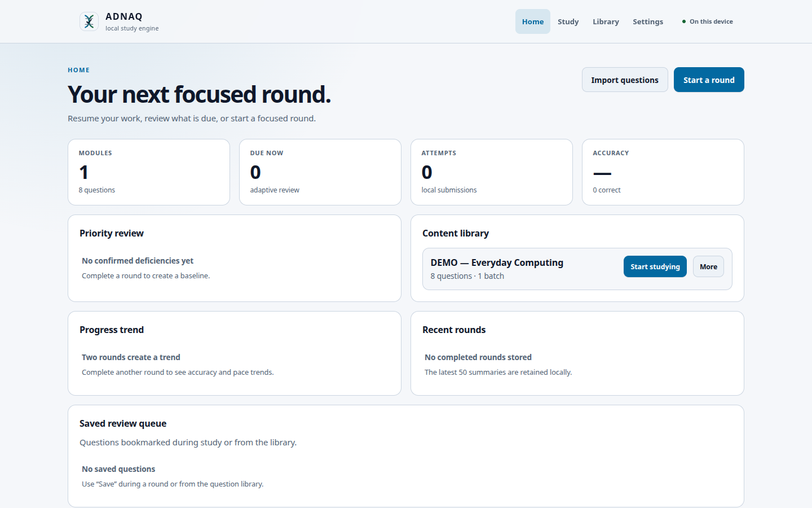Click the 'adaptive review' text under Due Now

click(x=275, y=190)
